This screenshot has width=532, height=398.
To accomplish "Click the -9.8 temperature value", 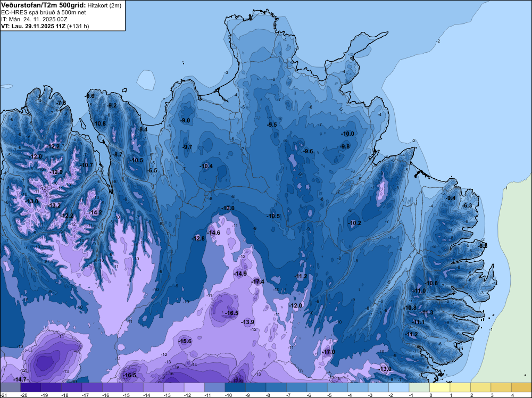I will coord(345,146).
